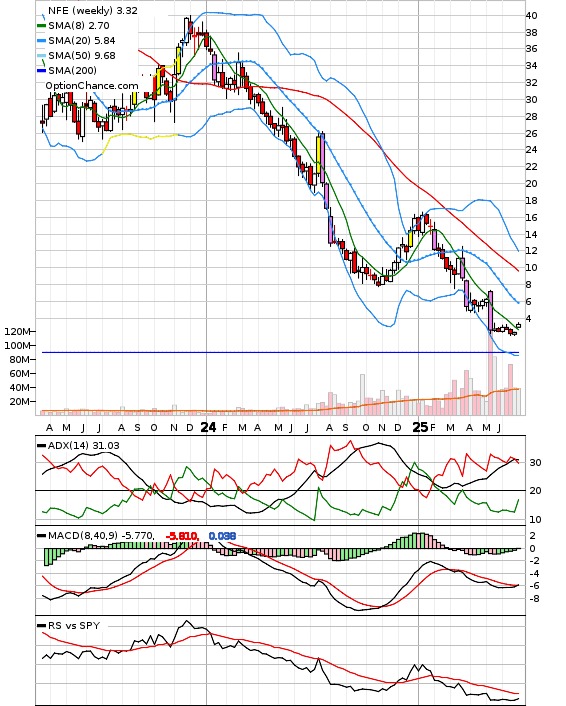Click the price axis label 28
Image resolution: width=566 pixels, height=706 pixels.
[531, 117]
